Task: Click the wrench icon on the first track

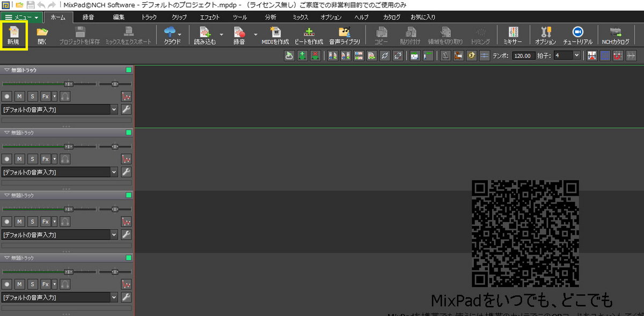Action: point(127,109)
